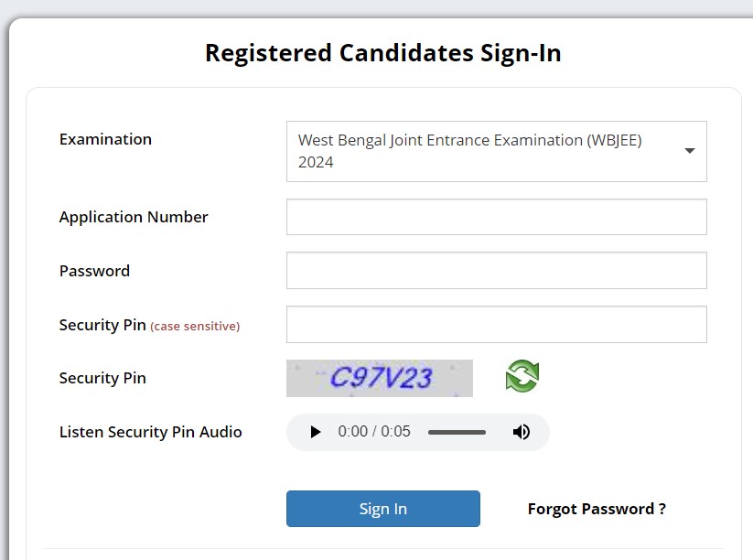The width and height of the screenshot is (753, 560).
Task: Click the Registered Candidates Sign-In heading
Action: (x=382, y=53)
